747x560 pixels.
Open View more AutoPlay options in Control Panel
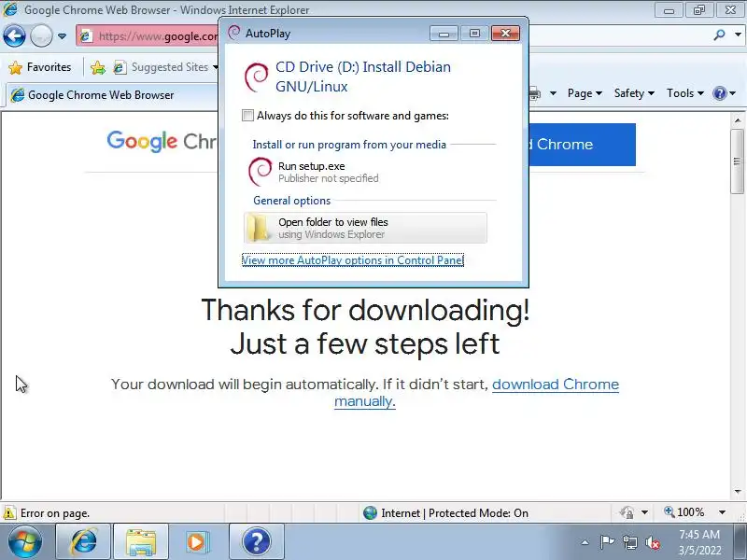click(x=353, y=260)
